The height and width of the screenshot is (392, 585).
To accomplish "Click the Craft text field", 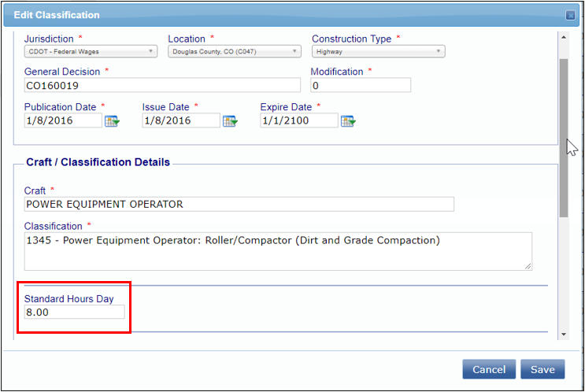I will [x=239, y=205].
